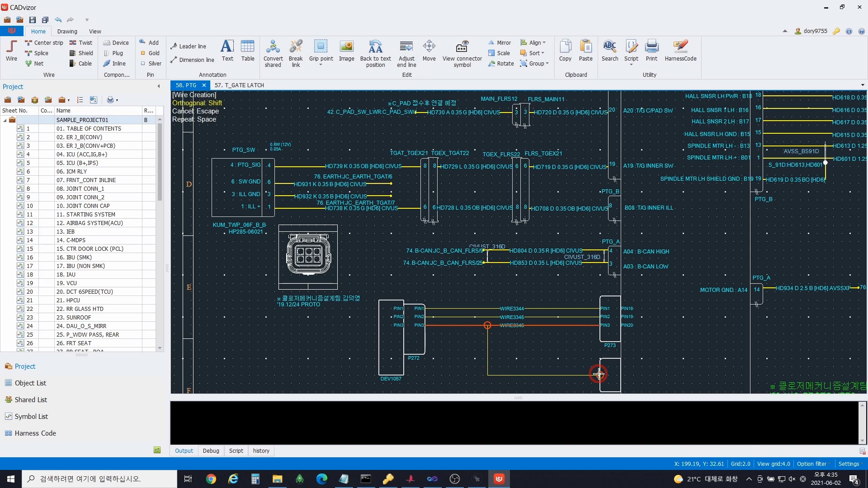Image resolution: width=868 pixels, height=488 pixels.
Task: Insert a Table annotation
Action: click(247, 51)
